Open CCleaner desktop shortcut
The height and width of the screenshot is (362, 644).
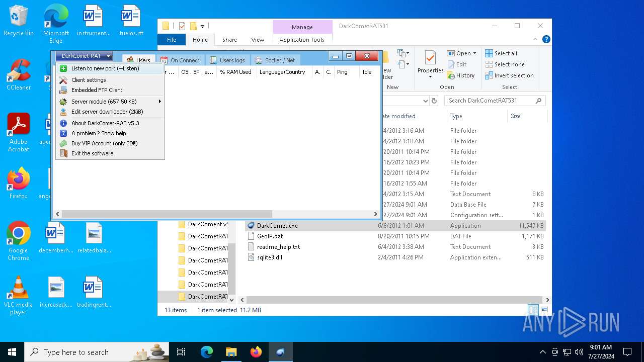pyautogui.click(x=19, y=74)
